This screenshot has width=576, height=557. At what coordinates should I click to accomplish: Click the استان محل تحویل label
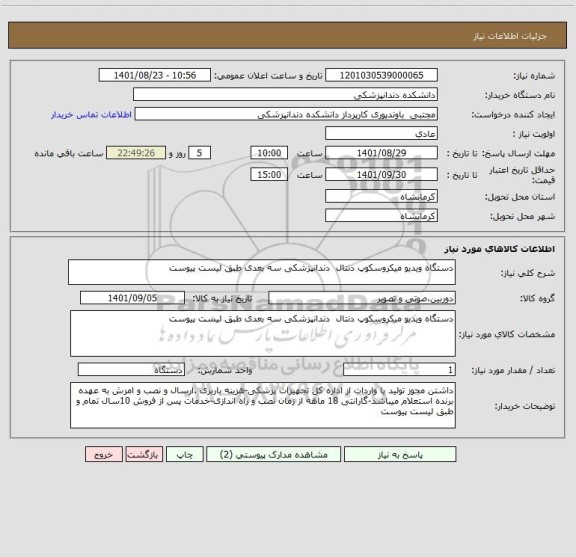(520, 197)
